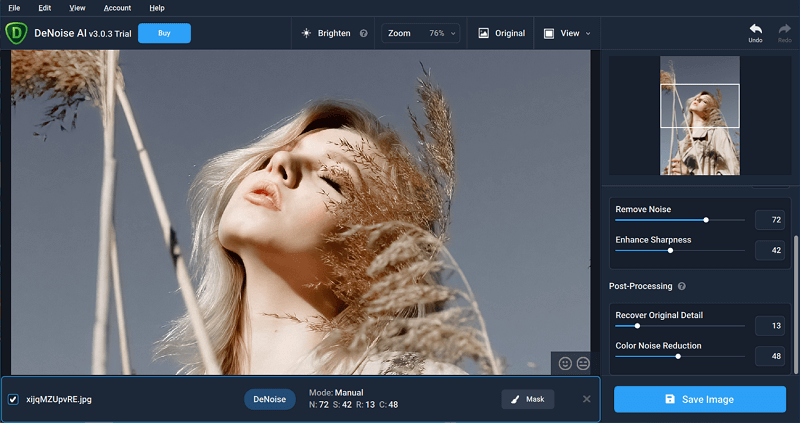Click the Post-Processing heading
Screen dimensions: 800x423
click(640, 286)
